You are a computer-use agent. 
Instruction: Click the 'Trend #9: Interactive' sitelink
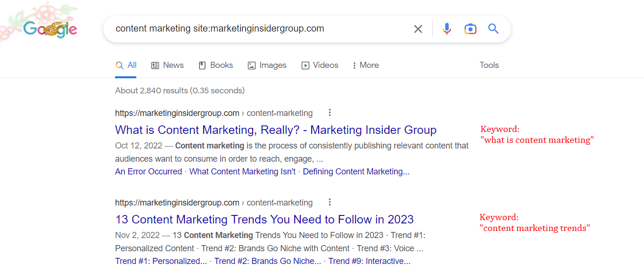[x=369, y=261]
